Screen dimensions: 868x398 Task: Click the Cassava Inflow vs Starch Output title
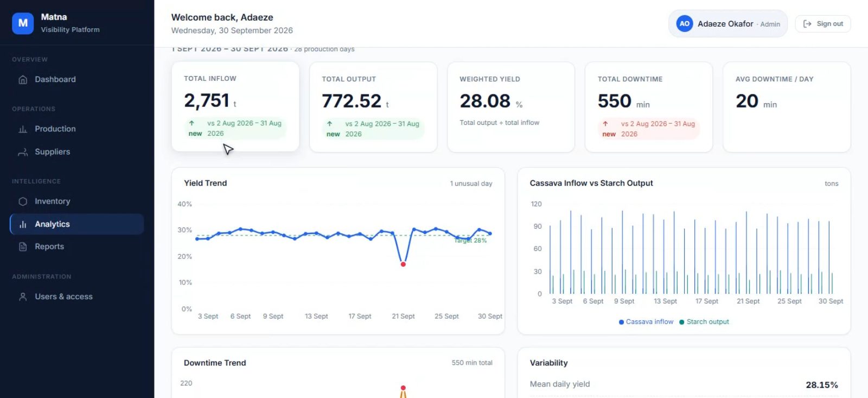pos(591,183)
